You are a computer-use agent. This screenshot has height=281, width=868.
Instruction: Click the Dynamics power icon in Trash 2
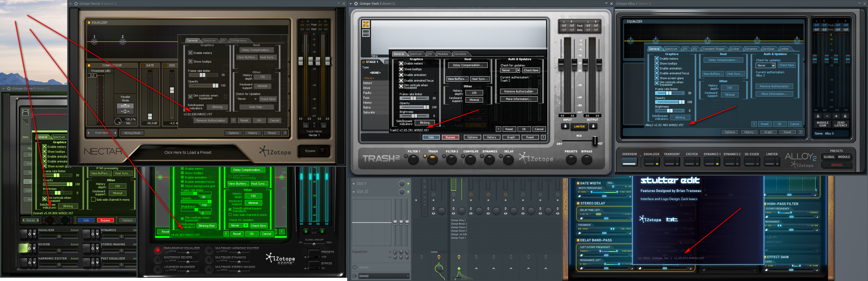coord(482,156)
